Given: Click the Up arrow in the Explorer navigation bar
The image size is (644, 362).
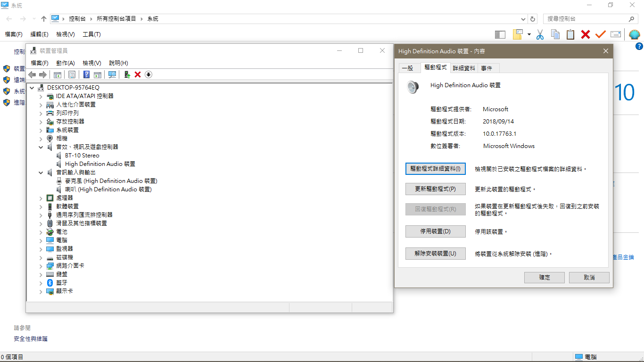Looking at the screenshot, I should tap(44, 19).
